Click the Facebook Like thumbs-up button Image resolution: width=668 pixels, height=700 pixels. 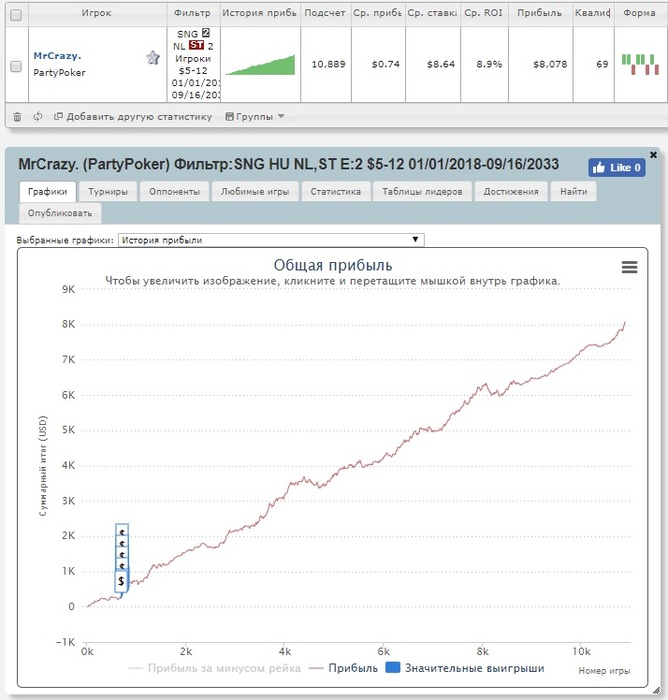617,167
